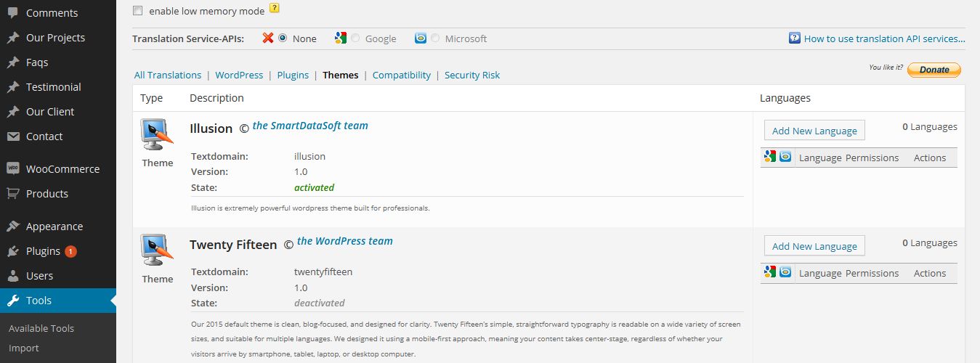Screen dimensions: 980x363
Task: Select the Google translation service radio
Action: click(355, 38)
